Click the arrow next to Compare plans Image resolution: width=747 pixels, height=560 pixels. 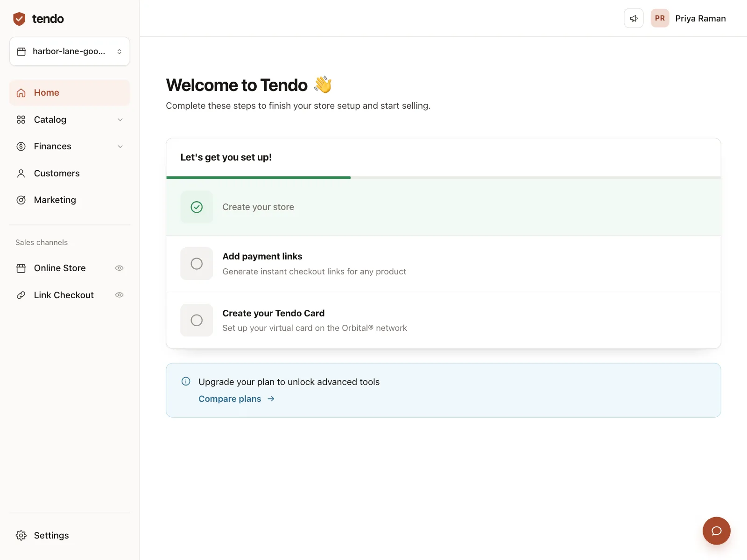coord(271,399)
